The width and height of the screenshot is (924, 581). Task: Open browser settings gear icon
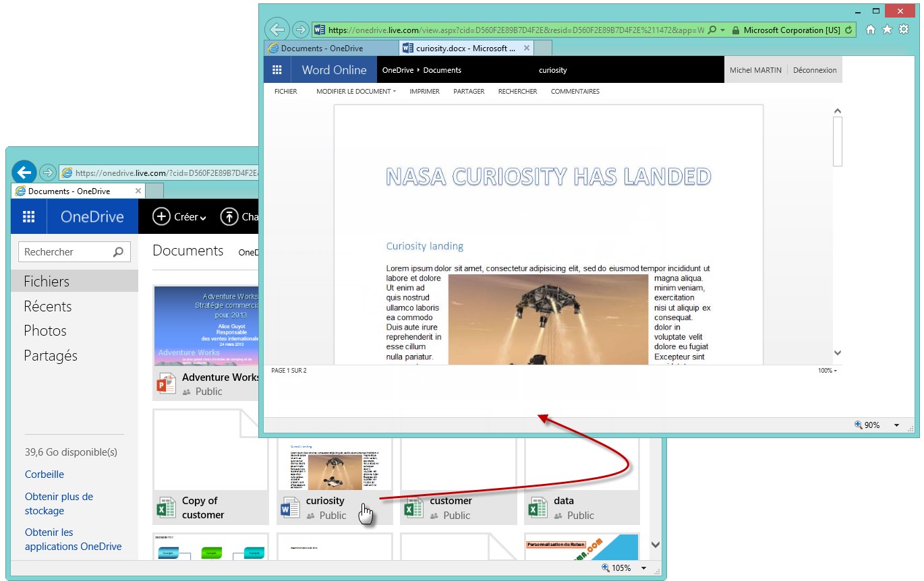904,30
